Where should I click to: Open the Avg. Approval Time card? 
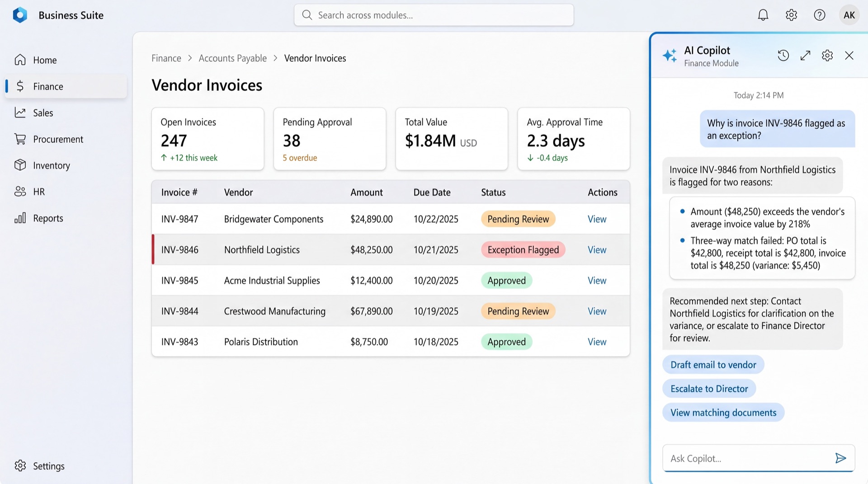coord(574,139)
